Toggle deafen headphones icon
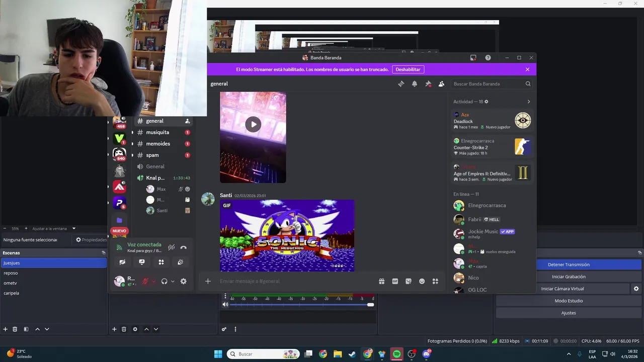Viewport: 644px width, 362px height. pos(164,282)
